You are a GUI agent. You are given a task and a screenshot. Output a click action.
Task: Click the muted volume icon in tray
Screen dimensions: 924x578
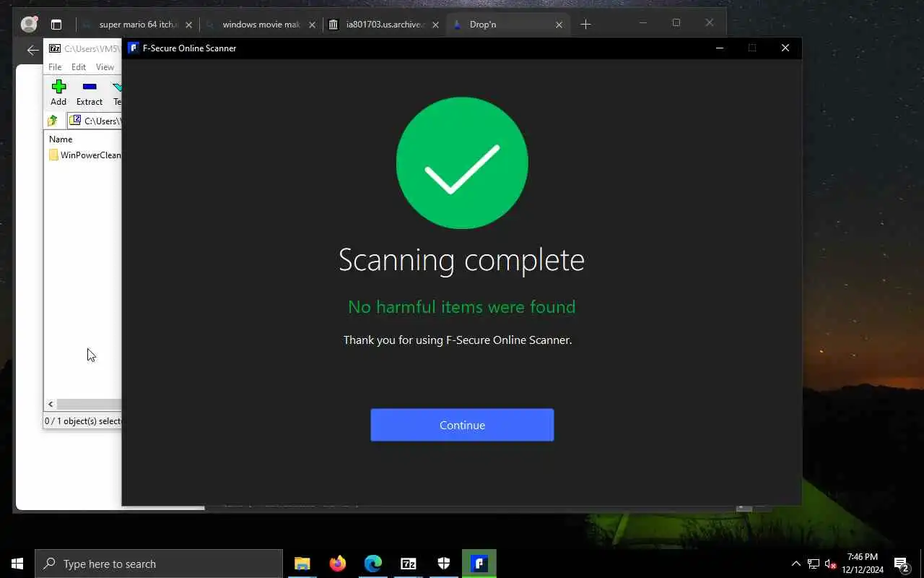[x=830, y=564]
